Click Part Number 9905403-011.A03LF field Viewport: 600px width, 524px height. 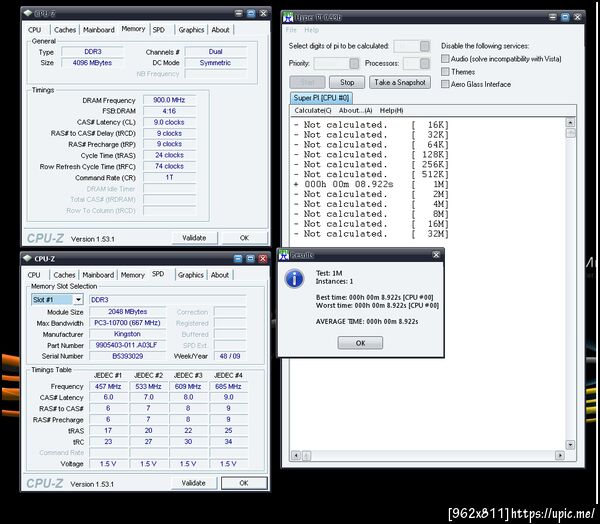127,345
